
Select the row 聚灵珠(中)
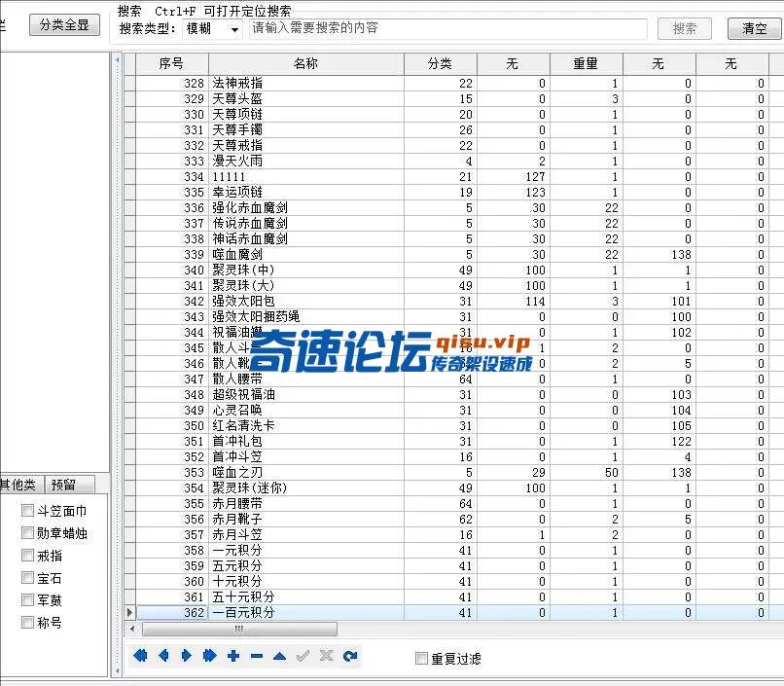click(x=452, y=270)
